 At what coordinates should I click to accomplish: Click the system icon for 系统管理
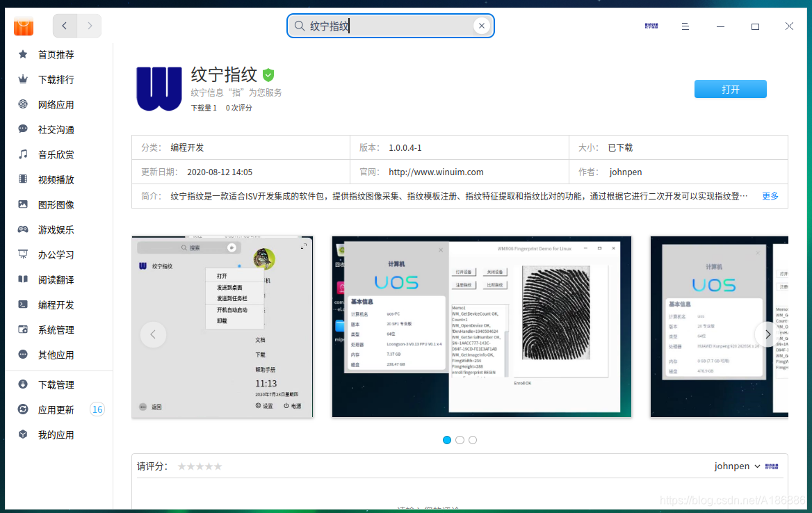[23, 329]
